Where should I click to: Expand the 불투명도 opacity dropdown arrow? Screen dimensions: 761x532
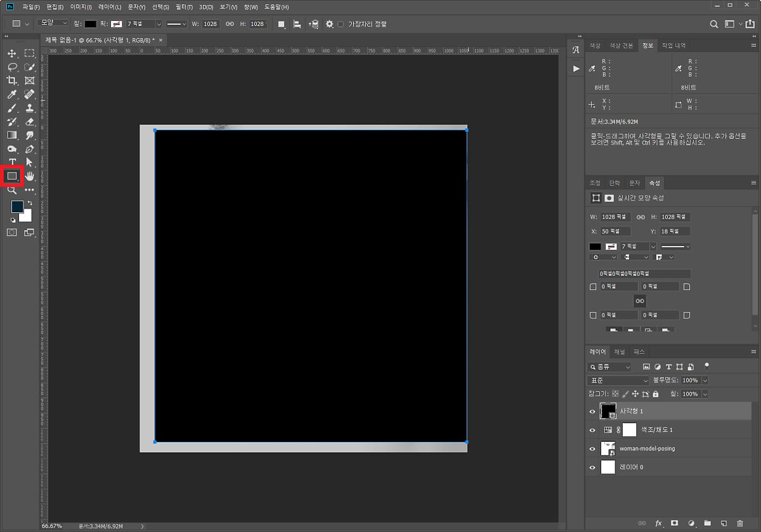(x=705, y=380)
